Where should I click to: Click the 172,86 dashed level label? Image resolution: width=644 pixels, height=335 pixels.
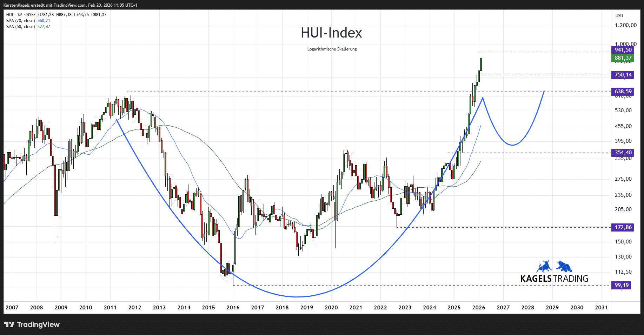pos(622,227)
